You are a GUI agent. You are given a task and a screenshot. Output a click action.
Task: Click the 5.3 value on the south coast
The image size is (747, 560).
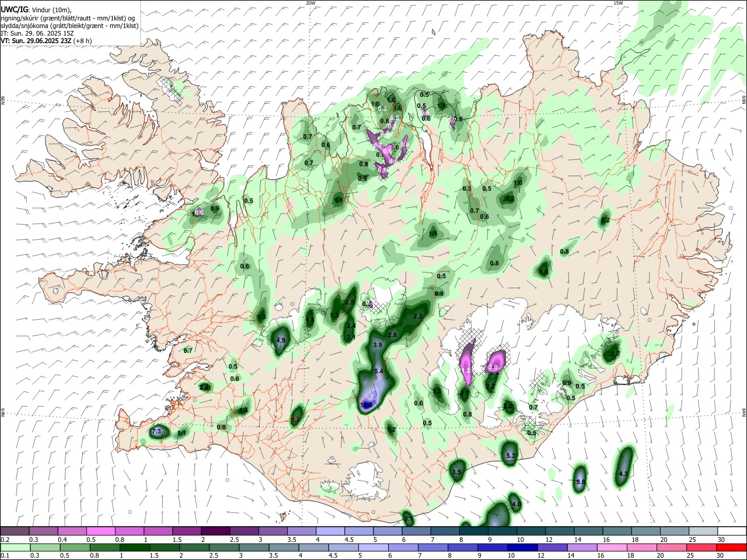511,456
